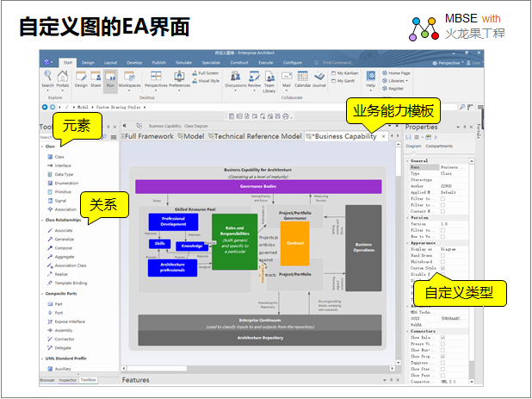Open the Calendar icon
This screenshot has width=532, height=399.
[302, 75]
